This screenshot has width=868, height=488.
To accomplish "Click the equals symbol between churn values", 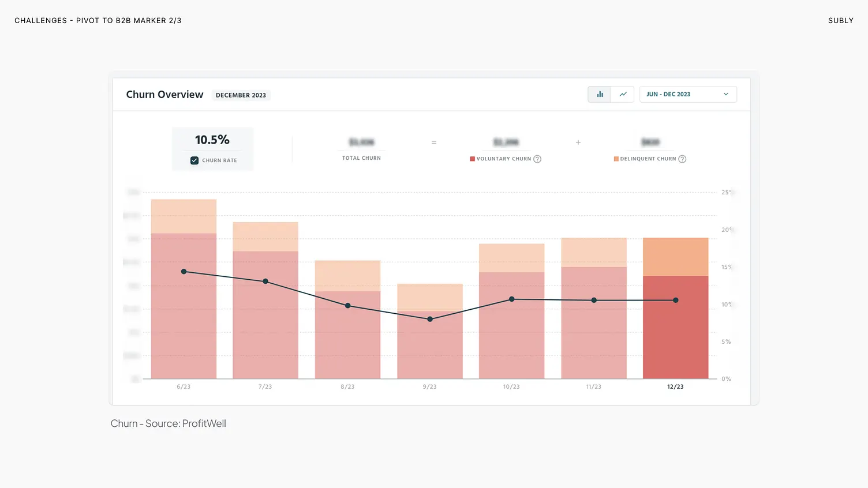I will coord(434,142).
